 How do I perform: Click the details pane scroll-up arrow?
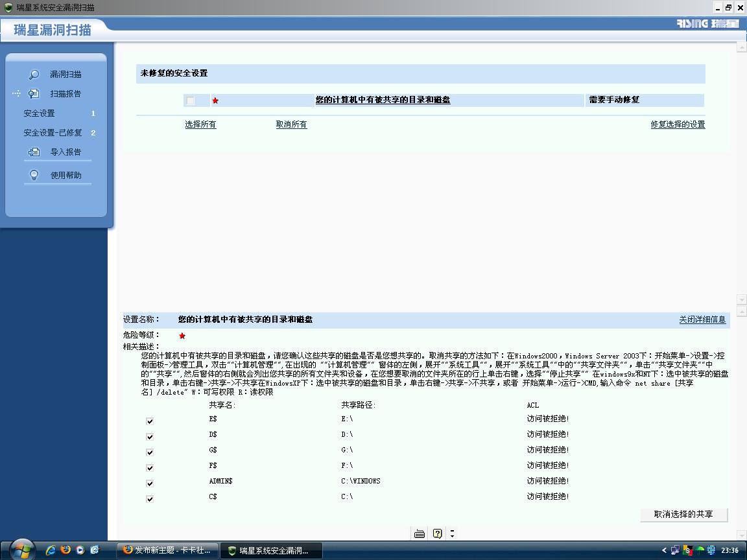(x=741, y=311)
